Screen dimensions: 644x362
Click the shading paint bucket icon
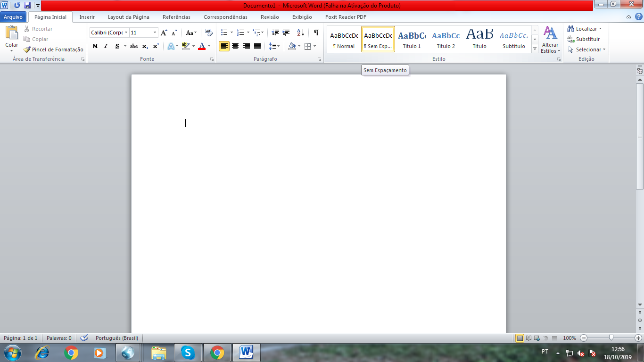click(292, 46)
